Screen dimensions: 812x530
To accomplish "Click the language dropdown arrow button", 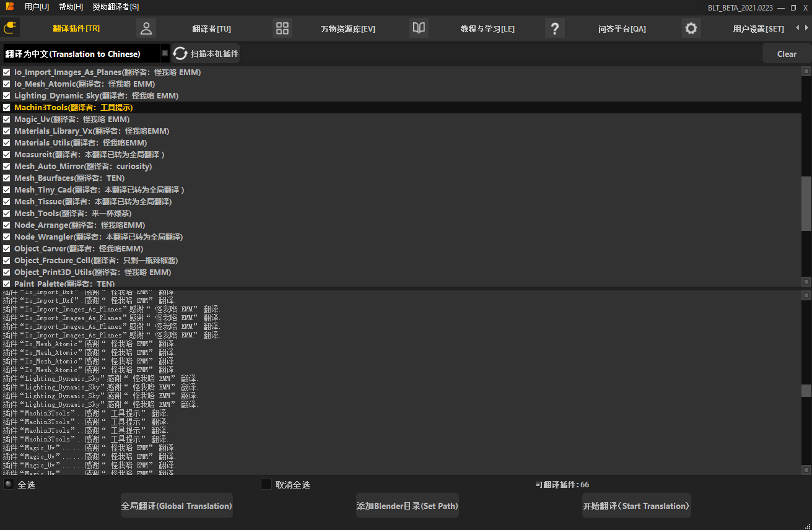I will tap(165, 54).
